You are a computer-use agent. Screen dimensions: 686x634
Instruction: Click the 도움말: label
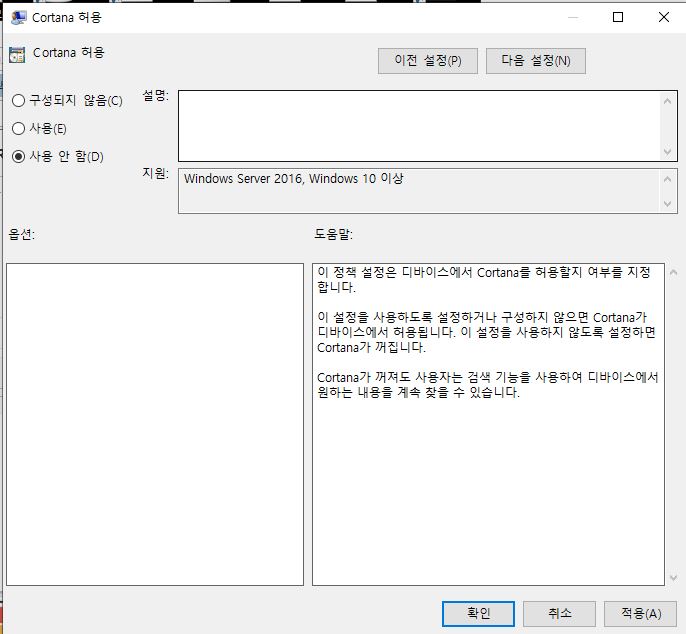coord(333,235)
